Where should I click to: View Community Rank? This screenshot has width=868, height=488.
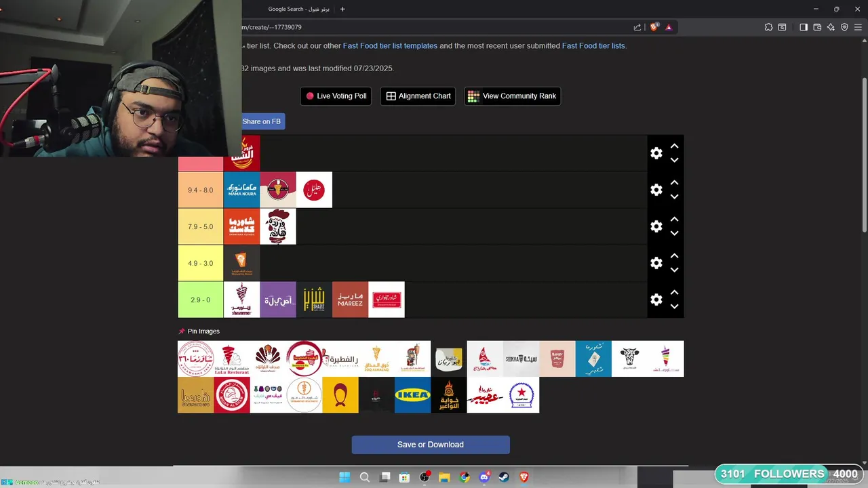tap(512, 96)
